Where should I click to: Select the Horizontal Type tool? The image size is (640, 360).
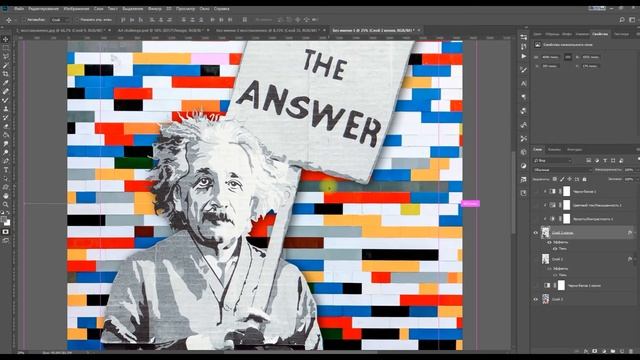coord(6,170)
